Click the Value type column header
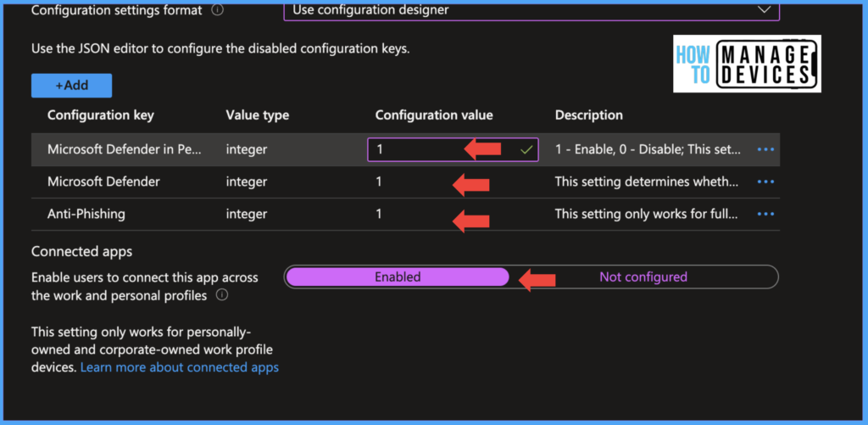Screen dimensions: 868x425 tap(258, 115)
